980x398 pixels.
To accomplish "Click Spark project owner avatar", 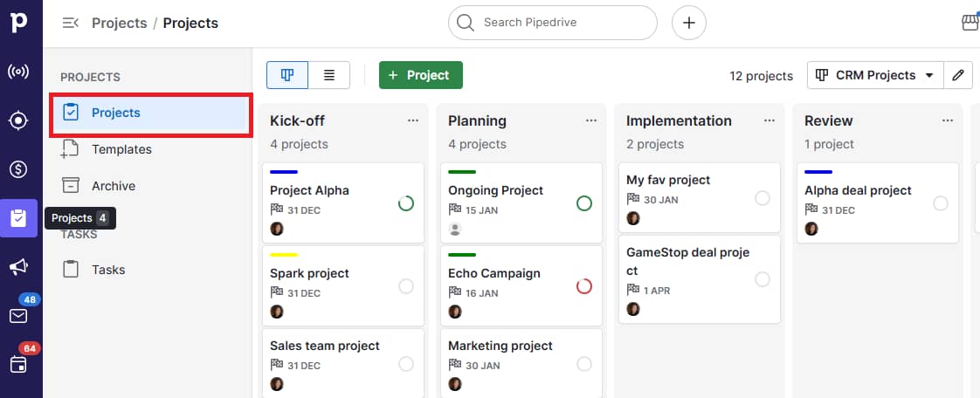I will [277, 311].
